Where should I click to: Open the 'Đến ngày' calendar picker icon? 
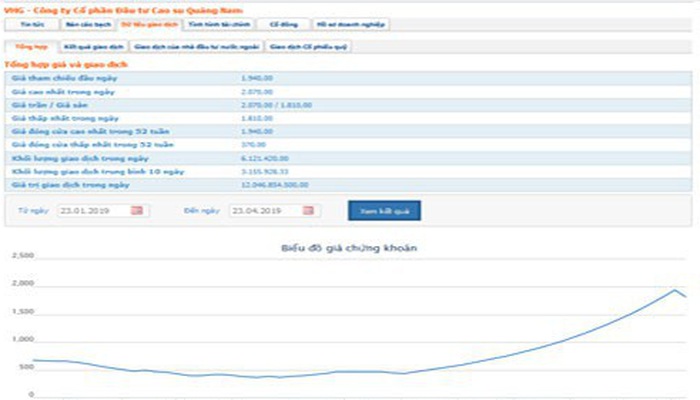(308, 210)
